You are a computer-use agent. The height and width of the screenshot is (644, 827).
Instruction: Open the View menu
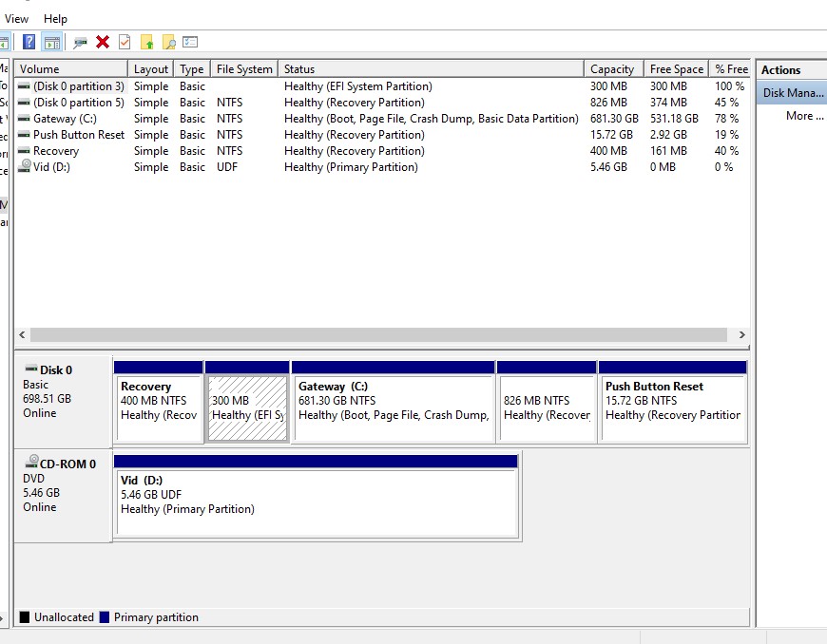16,19
